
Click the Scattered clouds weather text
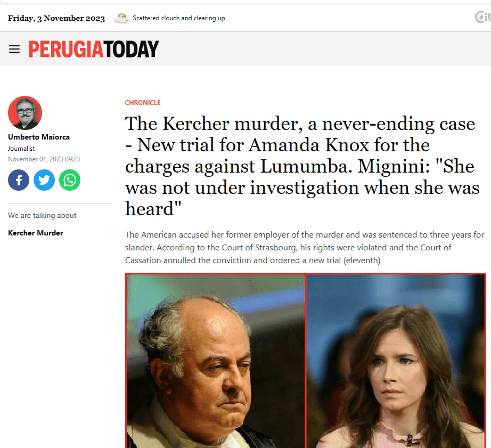179,18
